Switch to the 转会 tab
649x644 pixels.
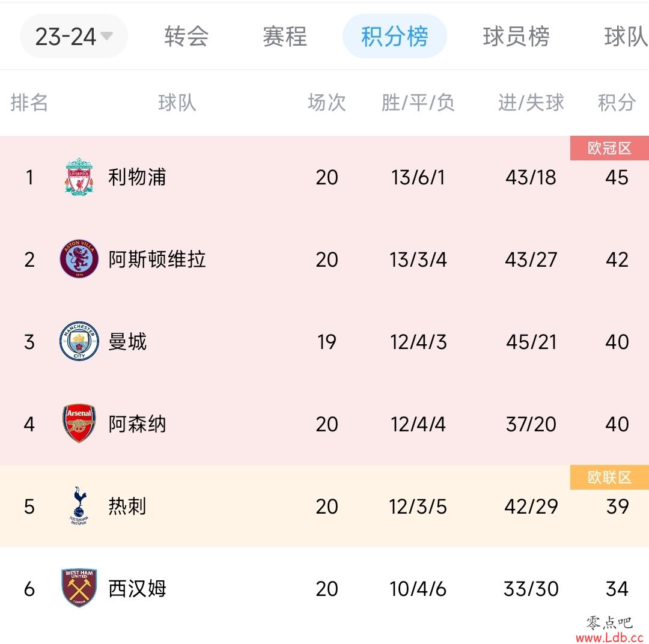tap(186, 37)
